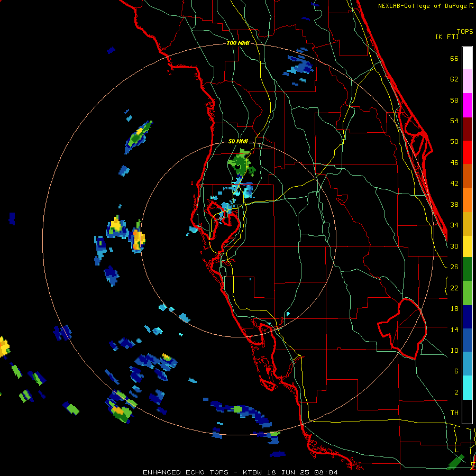This screenshot has height=476, width=476.
Task: Click the 18 legend value
Action: 454,309
